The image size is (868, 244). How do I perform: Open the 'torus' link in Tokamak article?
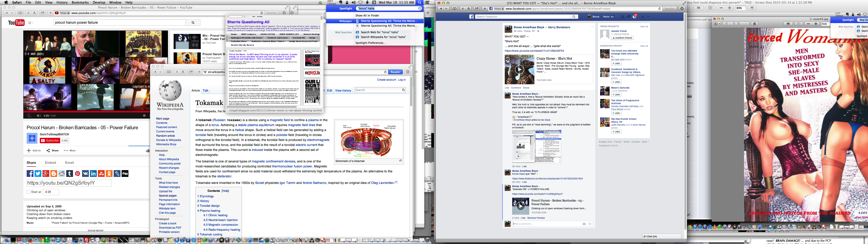[x=215, y=125]
